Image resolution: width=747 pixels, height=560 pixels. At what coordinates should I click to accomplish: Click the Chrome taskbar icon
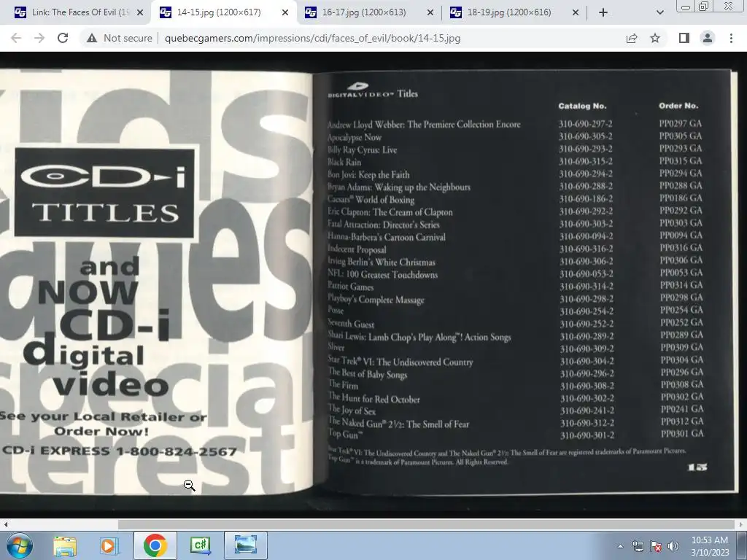tap(155, 545)
